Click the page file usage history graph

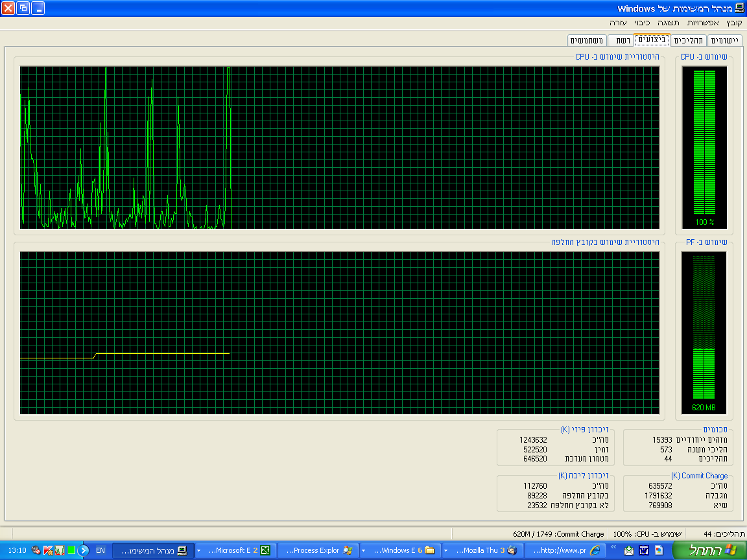pyautogui.click(x=340, y=333)
